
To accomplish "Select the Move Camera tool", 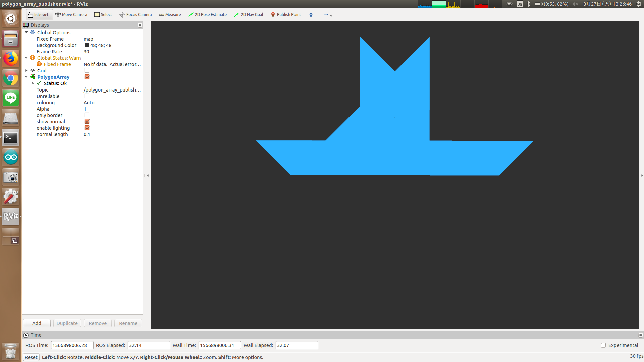I will 71,15.
